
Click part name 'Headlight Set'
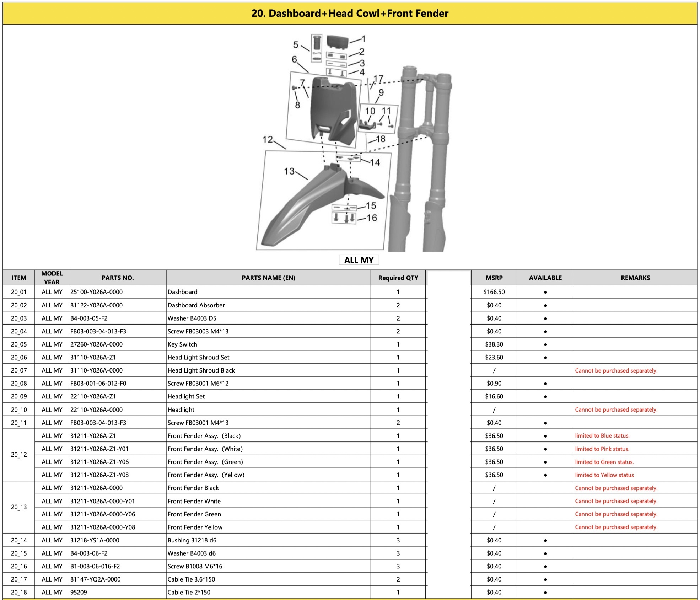coord(186,396)
